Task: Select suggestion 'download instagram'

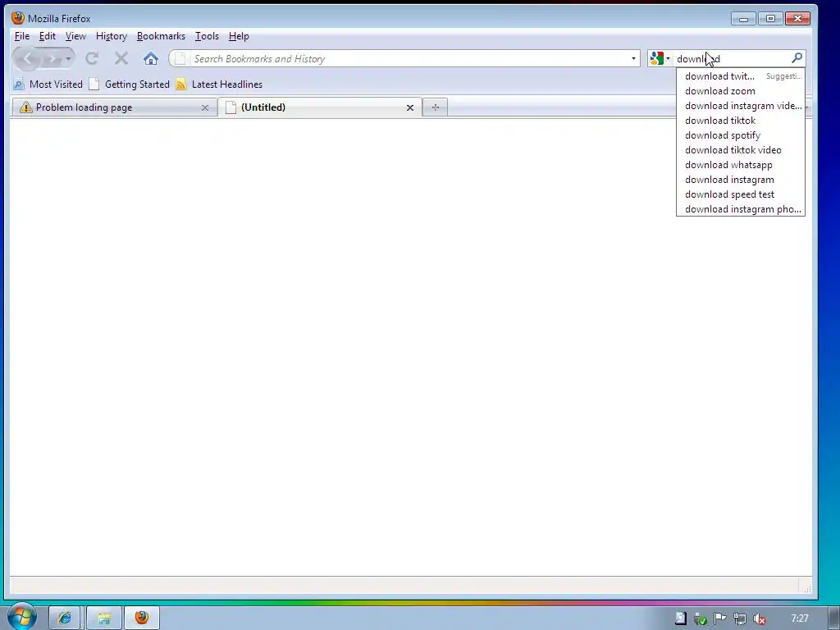Action: tap(741, 180)
